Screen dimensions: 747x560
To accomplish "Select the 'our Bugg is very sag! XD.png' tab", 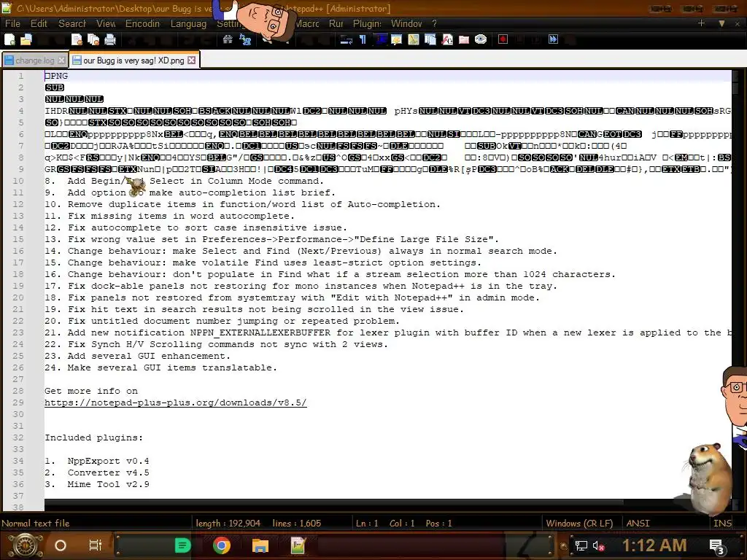I will point(133,61).
